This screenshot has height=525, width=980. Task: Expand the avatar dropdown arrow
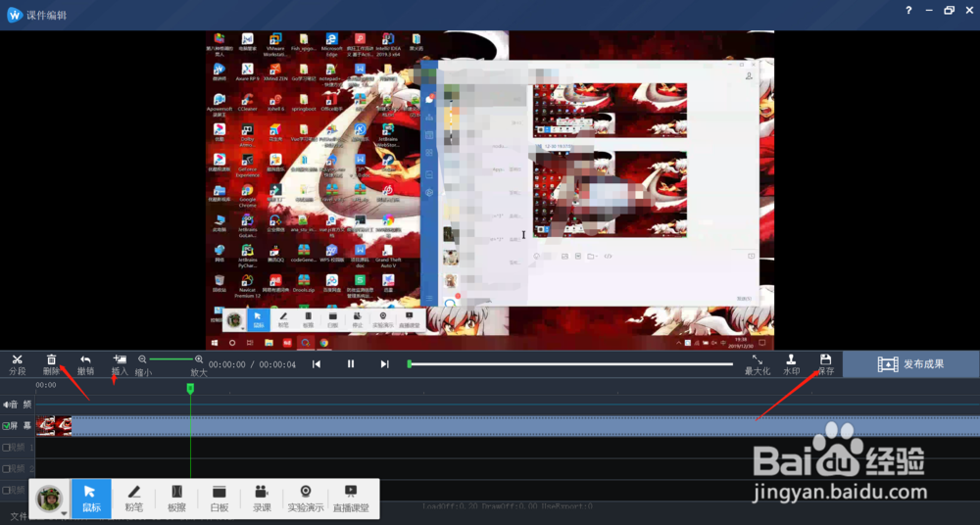coord(65,514)
